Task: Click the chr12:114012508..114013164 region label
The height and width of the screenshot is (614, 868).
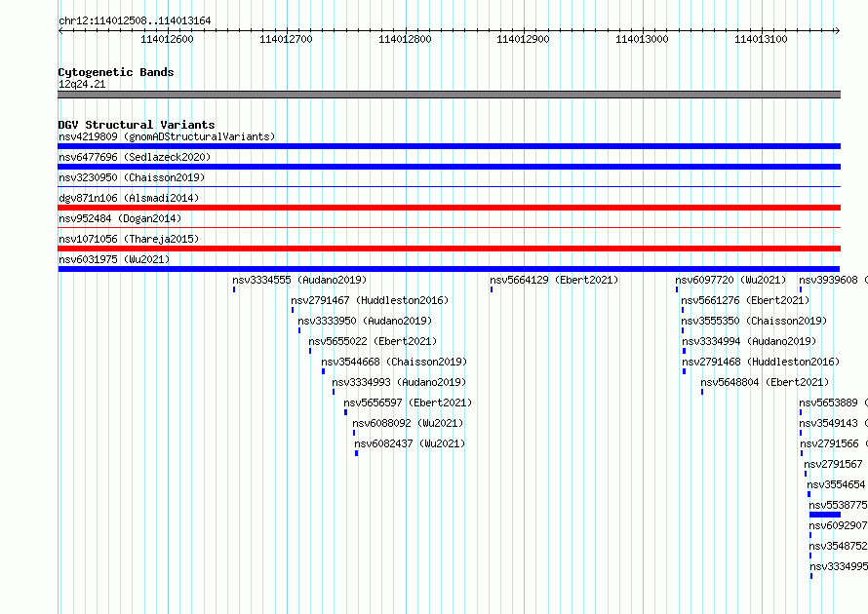Action: point(135,21)
